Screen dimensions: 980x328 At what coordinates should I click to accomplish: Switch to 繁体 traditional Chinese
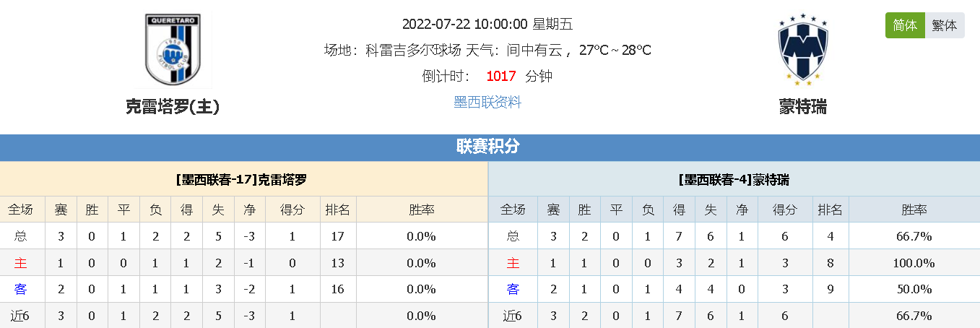[x=945, y=25]
